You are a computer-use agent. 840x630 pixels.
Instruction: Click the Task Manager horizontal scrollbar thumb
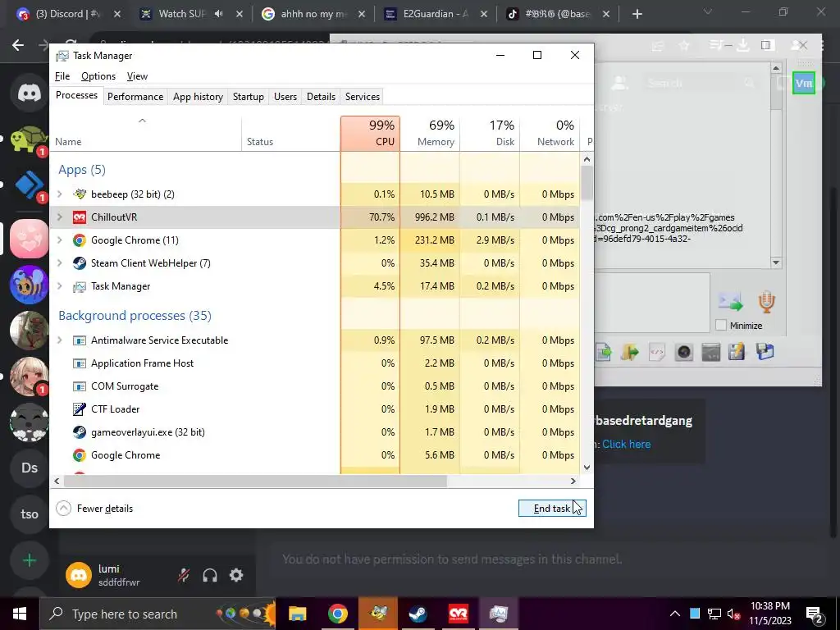[255, 481]
